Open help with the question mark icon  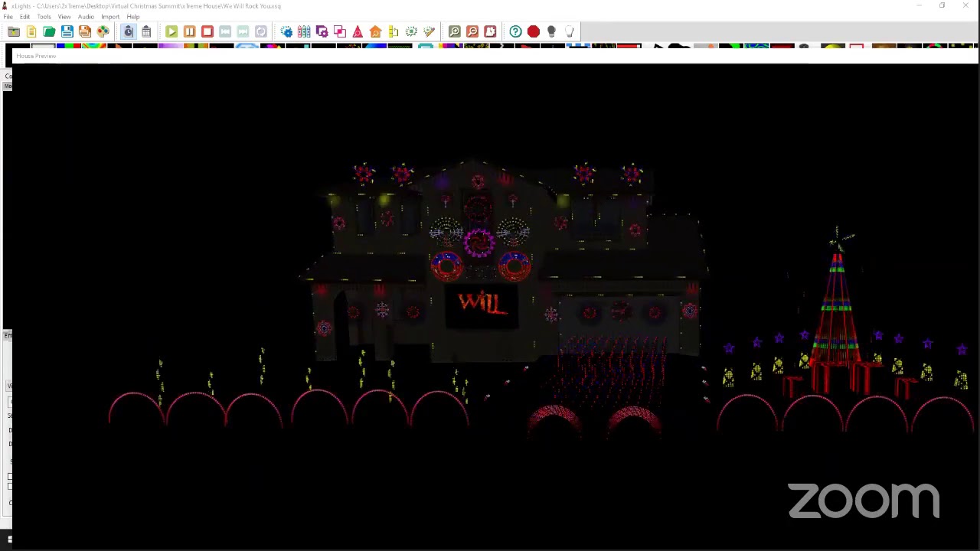click(515, 31)
